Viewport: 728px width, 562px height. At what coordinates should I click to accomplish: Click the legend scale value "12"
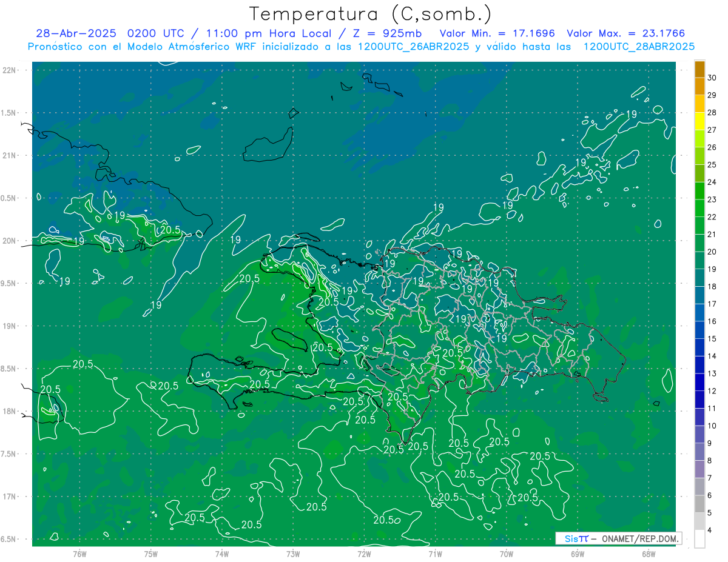pyautogui.click(x=712, y=391)
